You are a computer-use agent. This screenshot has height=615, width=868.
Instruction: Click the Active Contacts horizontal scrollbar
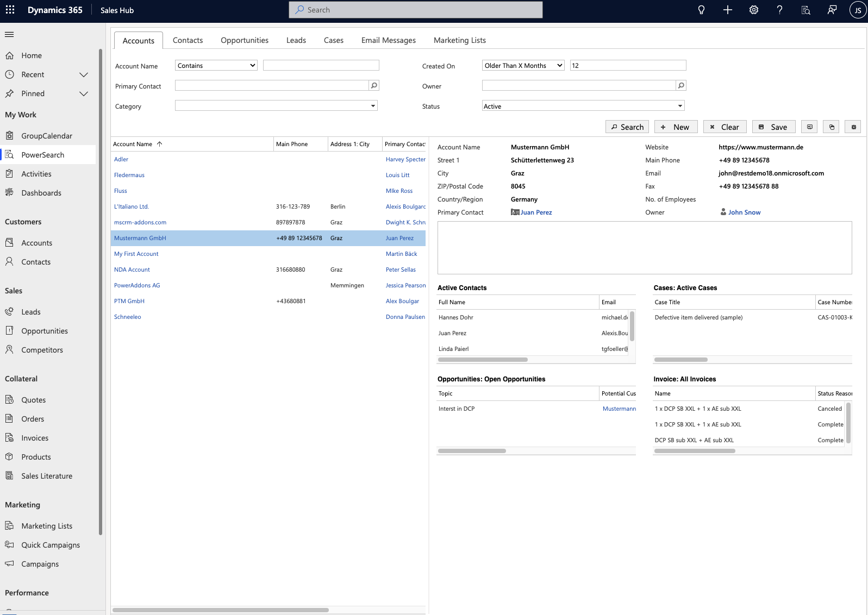point(483,360)
